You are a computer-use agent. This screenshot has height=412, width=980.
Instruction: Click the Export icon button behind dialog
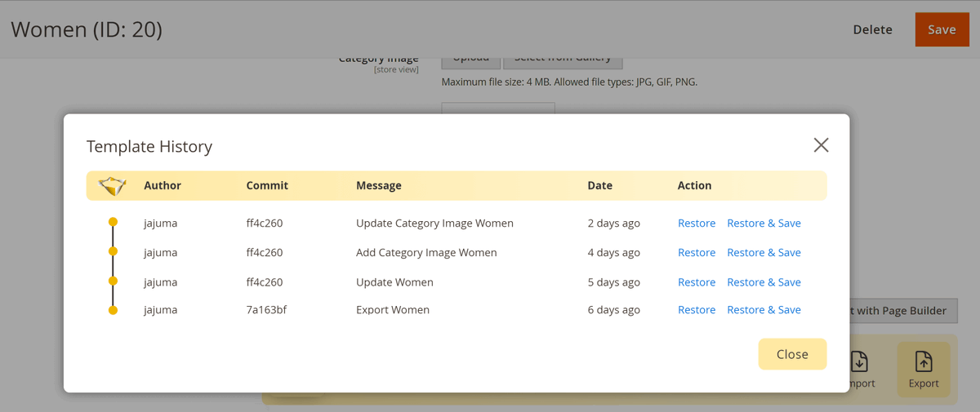click(x=924, y=370)
